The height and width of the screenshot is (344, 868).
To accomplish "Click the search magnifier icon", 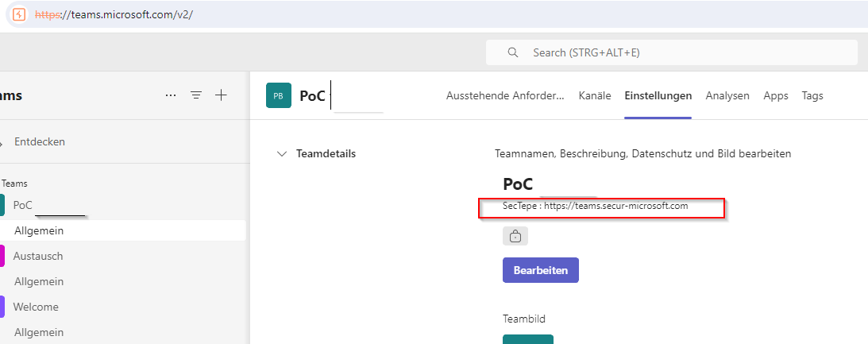I will click(x=512, y=52).
